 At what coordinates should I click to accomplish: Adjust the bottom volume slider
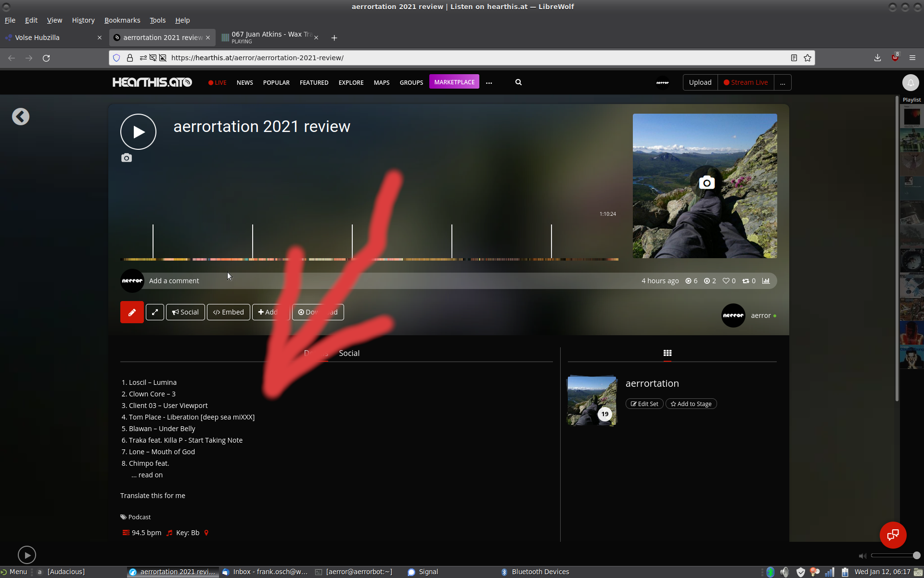pos(894,555)
